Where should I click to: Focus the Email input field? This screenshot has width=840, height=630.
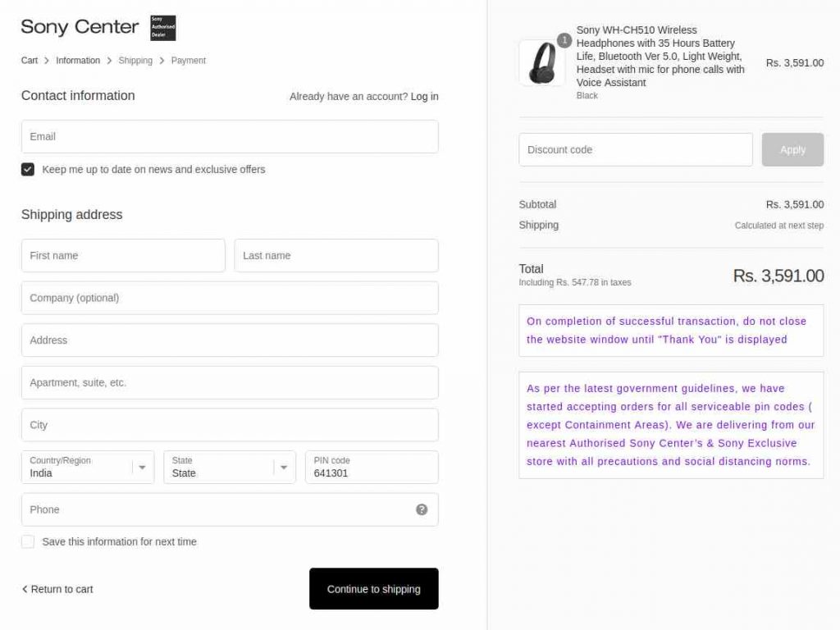pyautogui.click(x=230, y=137)
